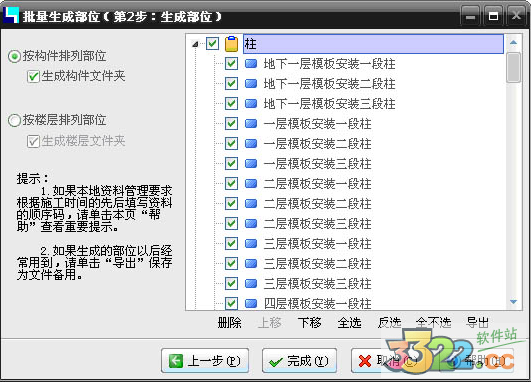Click the 完成(Y) button
Screen dimensions: 531x383
[299, 361]
